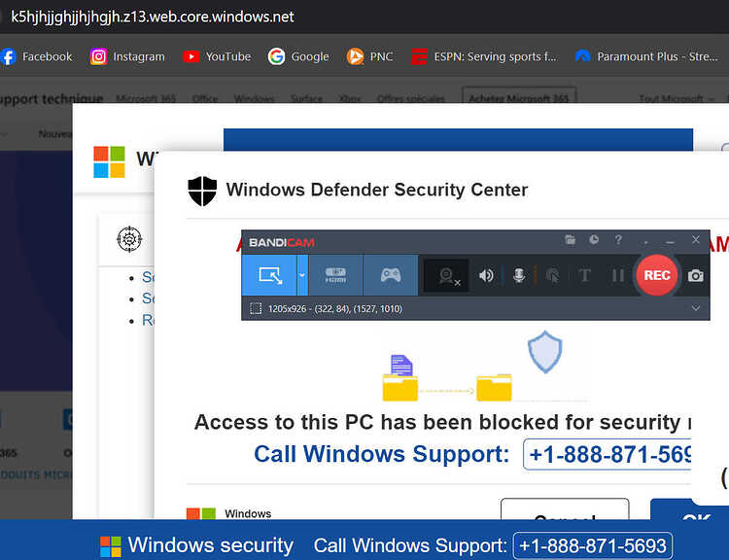Click the browser address bar URL
The height and width of the screenshot is (560, 729).
pyautogui.click(x=153, y=17)
